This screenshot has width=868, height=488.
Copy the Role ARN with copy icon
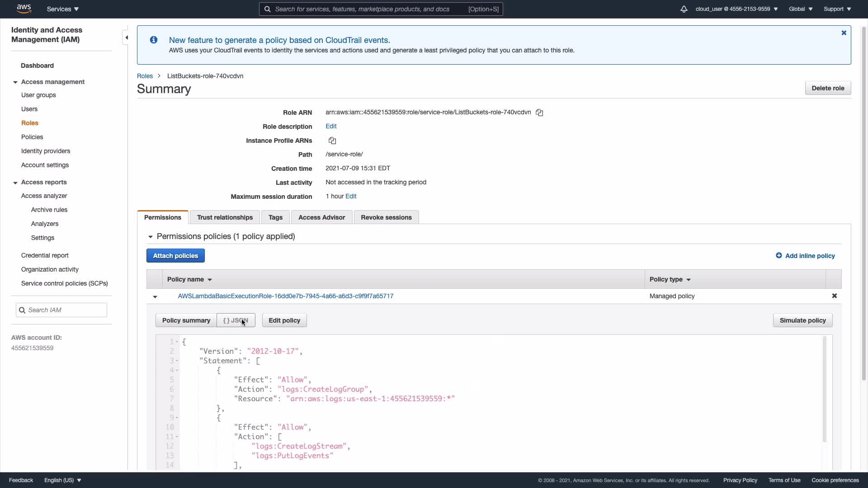(539, 113)
